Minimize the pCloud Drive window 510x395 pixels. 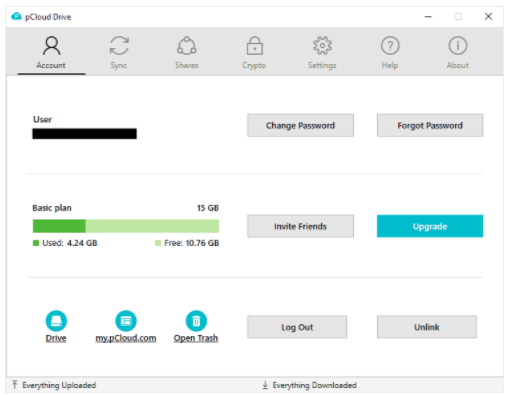point(428,16)
